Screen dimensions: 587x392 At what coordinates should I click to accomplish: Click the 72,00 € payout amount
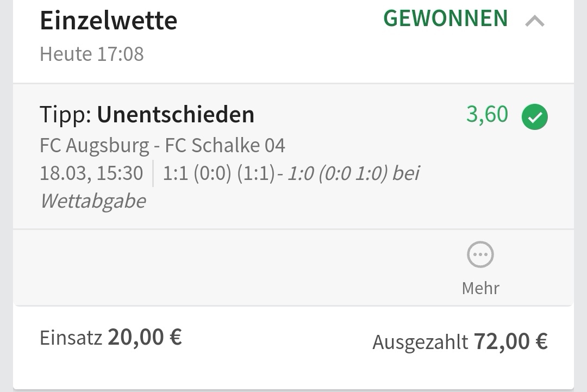click(x=510, y=341)
